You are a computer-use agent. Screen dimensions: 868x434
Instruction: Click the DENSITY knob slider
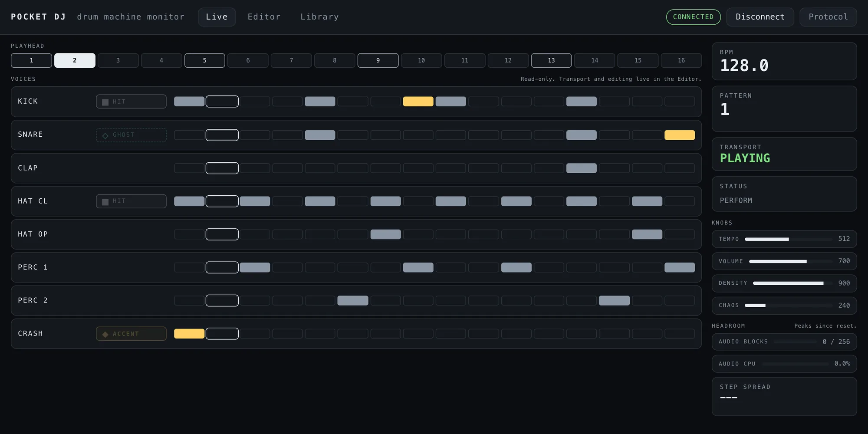[793, 283]
